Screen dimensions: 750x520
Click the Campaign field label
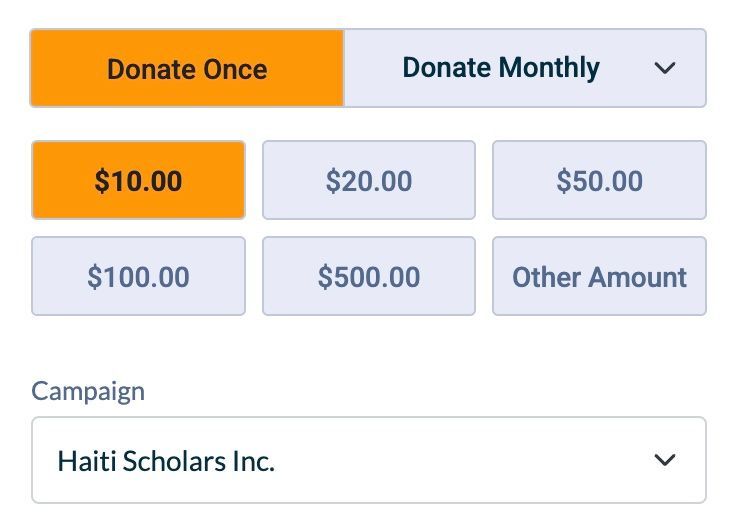pos(88,390)
